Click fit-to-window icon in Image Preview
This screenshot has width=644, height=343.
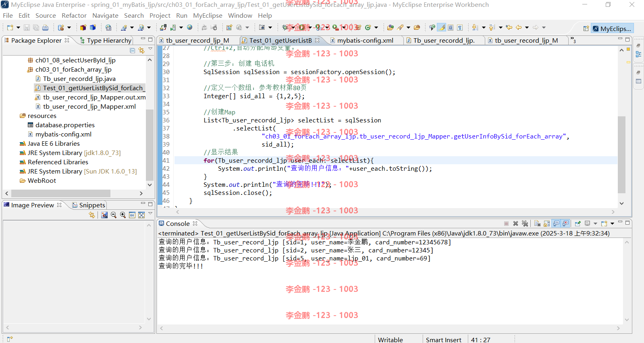point(141,215)
